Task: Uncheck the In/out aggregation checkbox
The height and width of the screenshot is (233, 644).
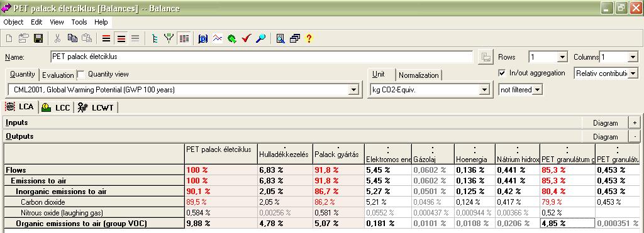Action: point(502,73)
